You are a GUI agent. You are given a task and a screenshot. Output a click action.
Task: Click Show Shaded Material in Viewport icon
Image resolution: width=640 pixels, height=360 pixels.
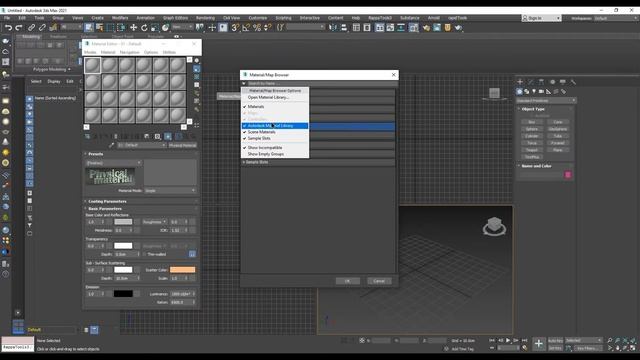click(x=168, y=136)
